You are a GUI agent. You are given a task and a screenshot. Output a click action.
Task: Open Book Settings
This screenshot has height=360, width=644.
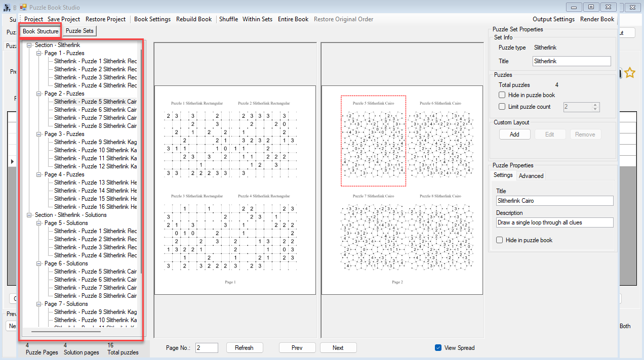coord(152,19)
